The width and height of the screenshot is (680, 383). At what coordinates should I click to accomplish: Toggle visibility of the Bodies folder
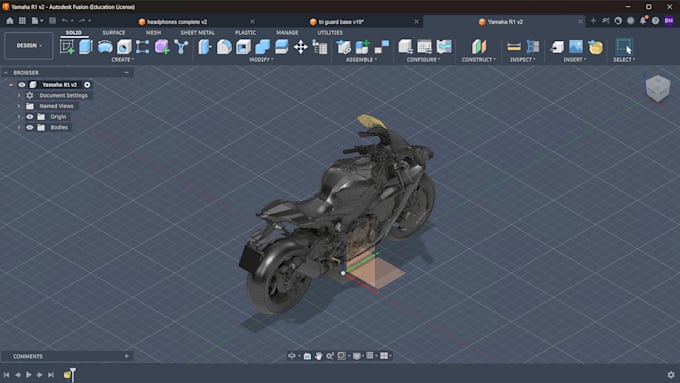[29, 128]
